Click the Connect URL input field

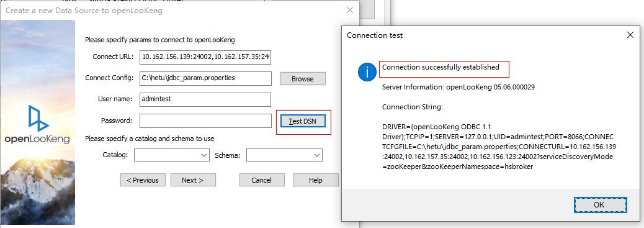(x=205, y=57)
